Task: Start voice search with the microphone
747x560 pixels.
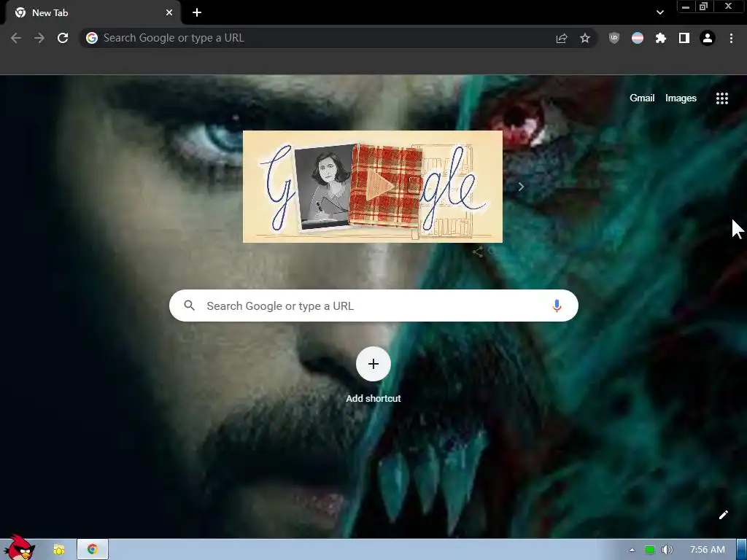Action: pos(557,306)
